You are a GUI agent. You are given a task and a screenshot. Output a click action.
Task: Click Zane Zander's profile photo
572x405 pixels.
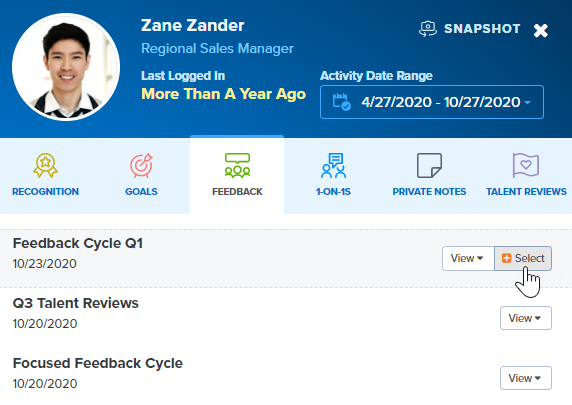(66, 67)
